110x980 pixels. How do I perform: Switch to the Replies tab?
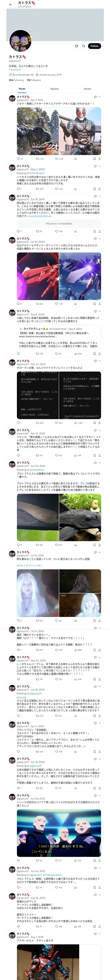pos(55,89)
